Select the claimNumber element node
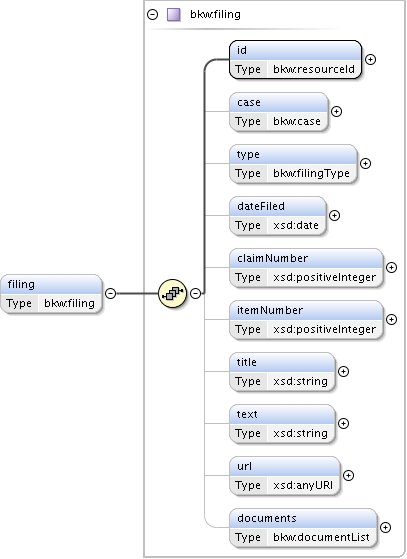407x559 pixels. click(306, 268)
